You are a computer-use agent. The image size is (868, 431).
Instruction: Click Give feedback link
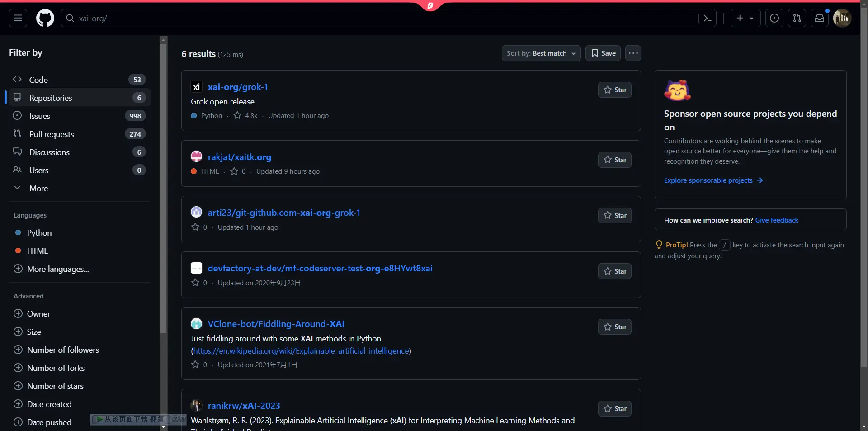(x=777, y=220)
